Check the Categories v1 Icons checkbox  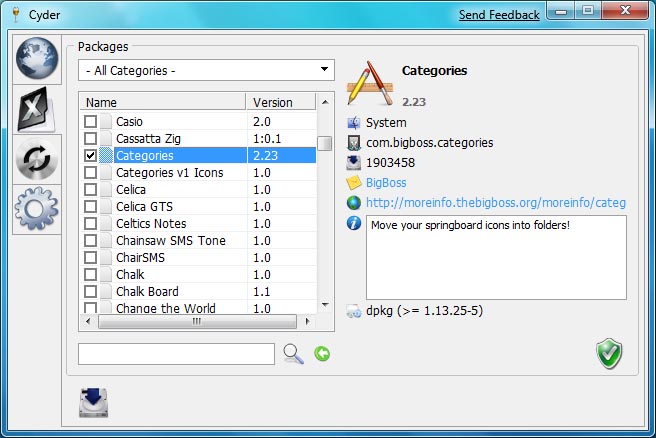tap(90, 173)
